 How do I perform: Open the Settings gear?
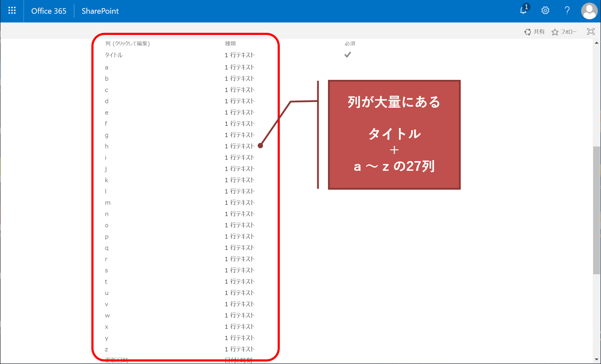tap(545, 10)
